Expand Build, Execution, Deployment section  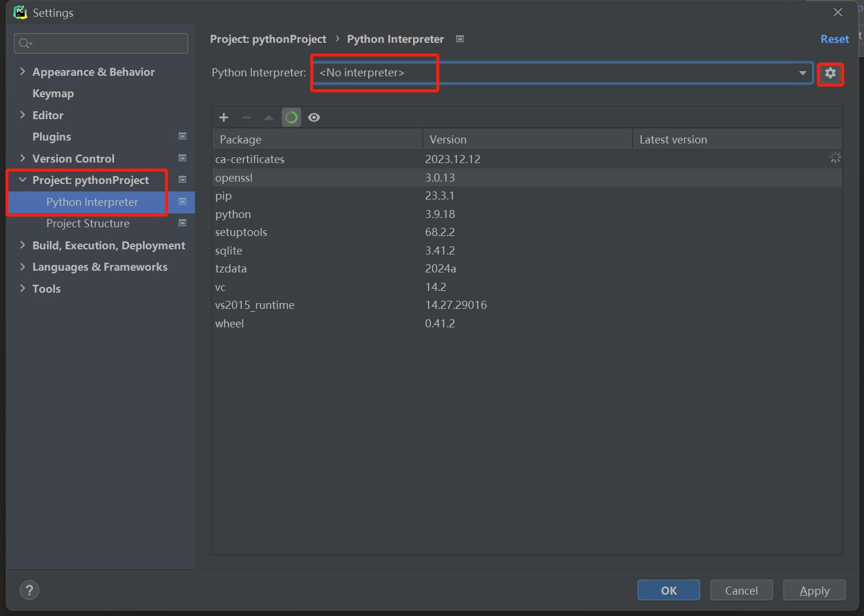[x=23, y=245]
